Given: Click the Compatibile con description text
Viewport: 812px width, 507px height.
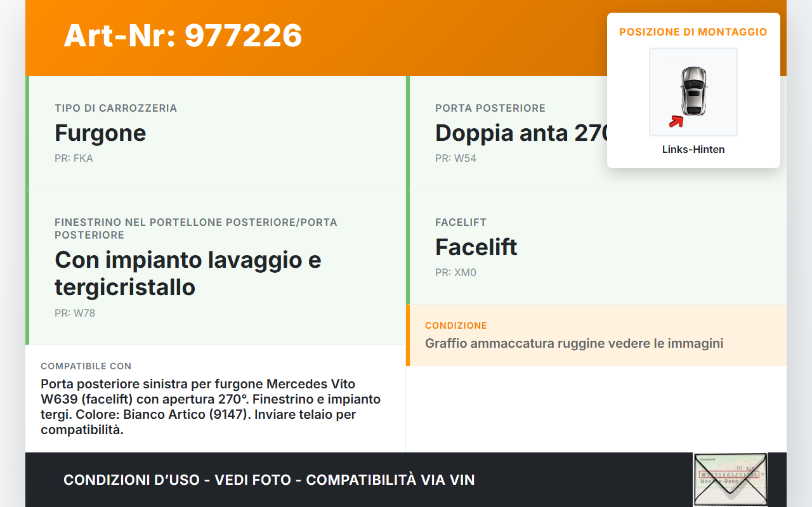Looking at the screenshot, I should [x=211, y=407].
